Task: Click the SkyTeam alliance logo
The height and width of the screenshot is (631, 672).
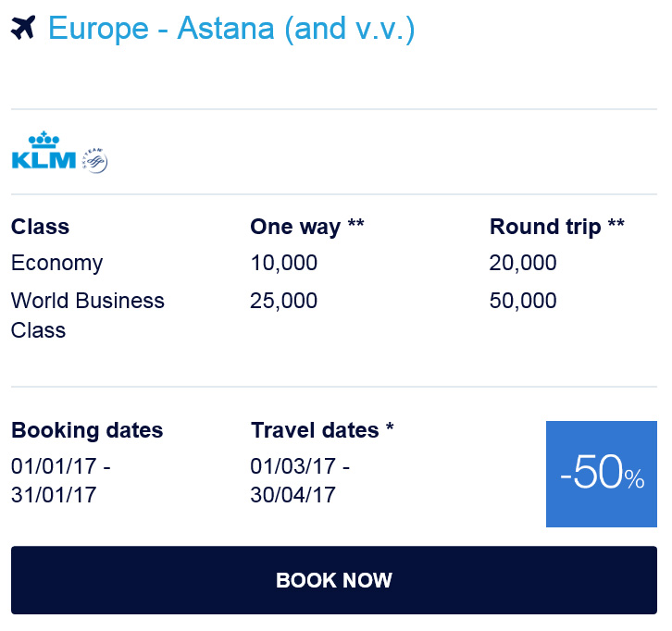Action: point(95,159)
